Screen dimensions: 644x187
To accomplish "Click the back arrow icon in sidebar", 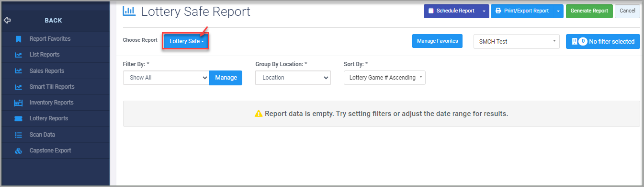I will 7,20.
